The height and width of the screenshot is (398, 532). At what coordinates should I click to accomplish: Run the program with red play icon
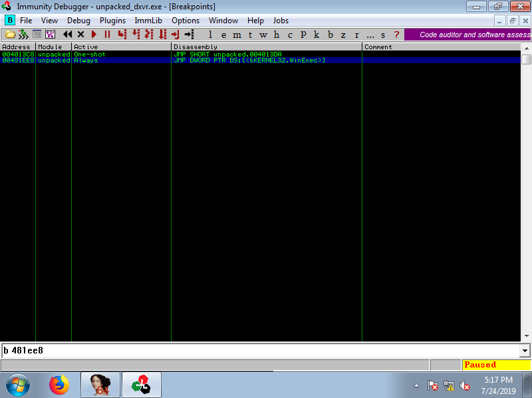(94, 35)
